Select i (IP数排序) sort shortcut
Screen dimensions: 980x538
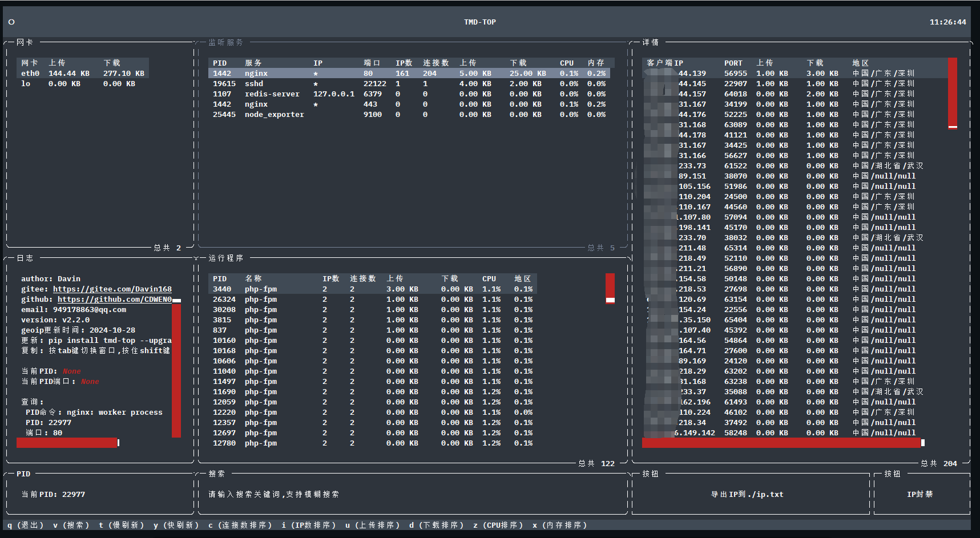pos(309,525)
